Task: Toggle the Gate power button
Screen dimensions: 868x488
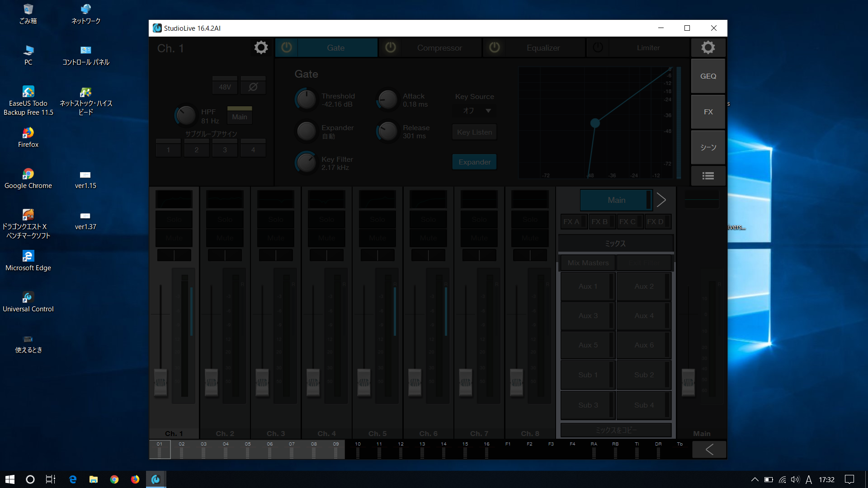Action: (x=287, y=47)
